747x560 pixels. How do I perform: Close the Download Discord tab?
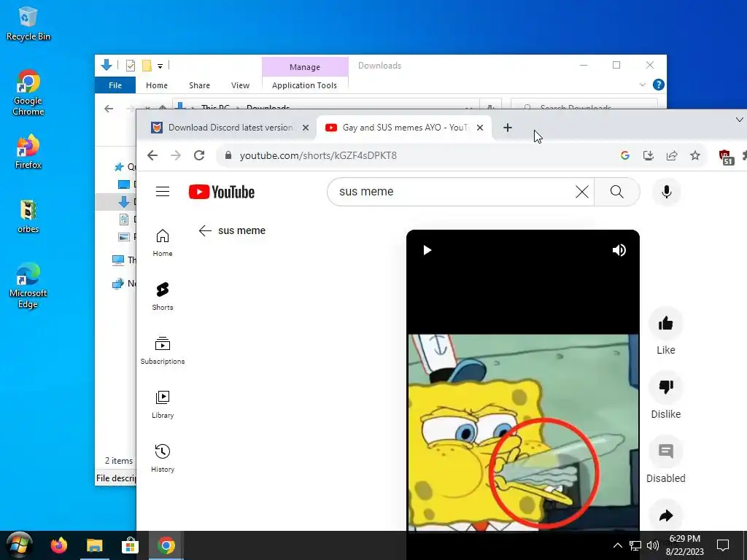coord(306,128)
